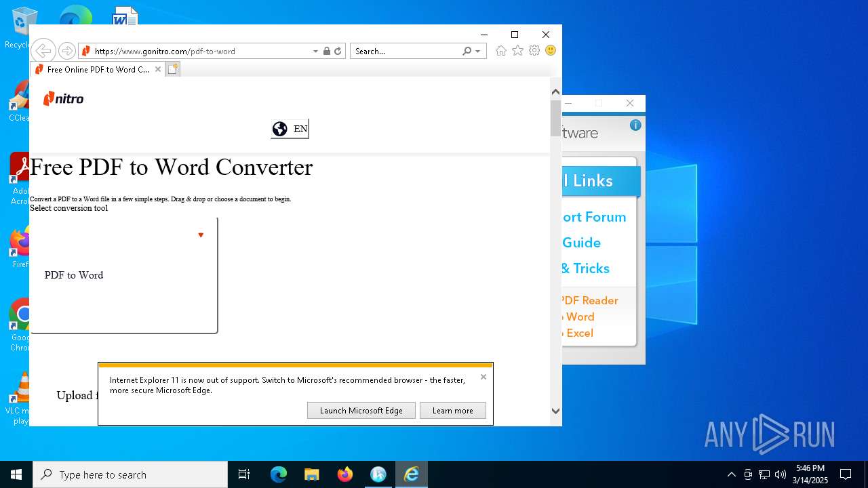Open Support Forum link in background window
868x488 pixels.
(x=594, y=217)
